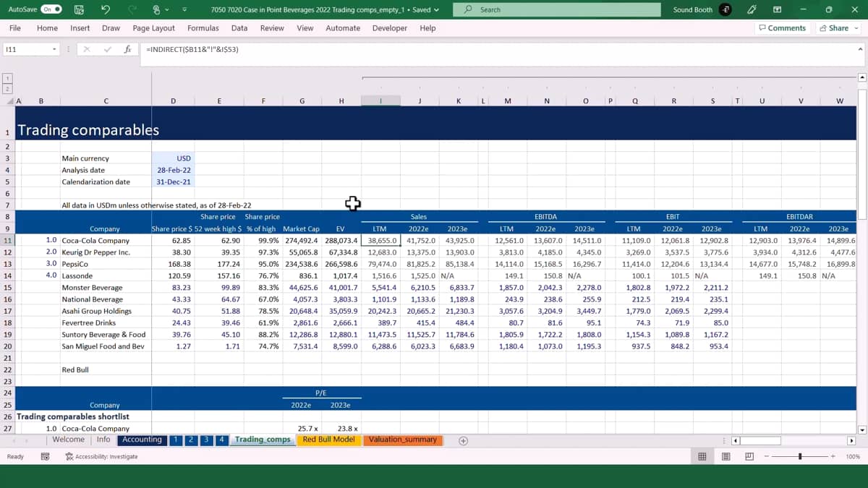Toggle the AutoSave switch
The width and height of the screenshot is (868, 488).
[51, 9]
